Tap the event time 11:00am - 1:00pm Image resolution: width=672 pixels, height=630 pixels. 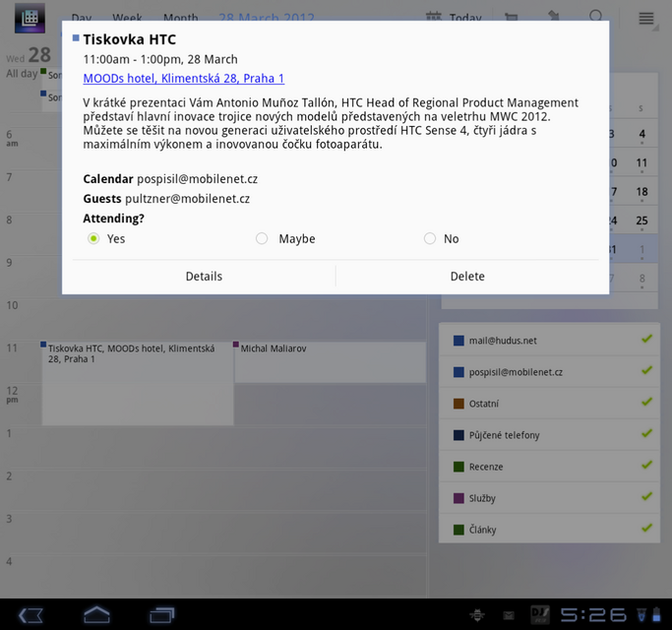coord(133,59)
